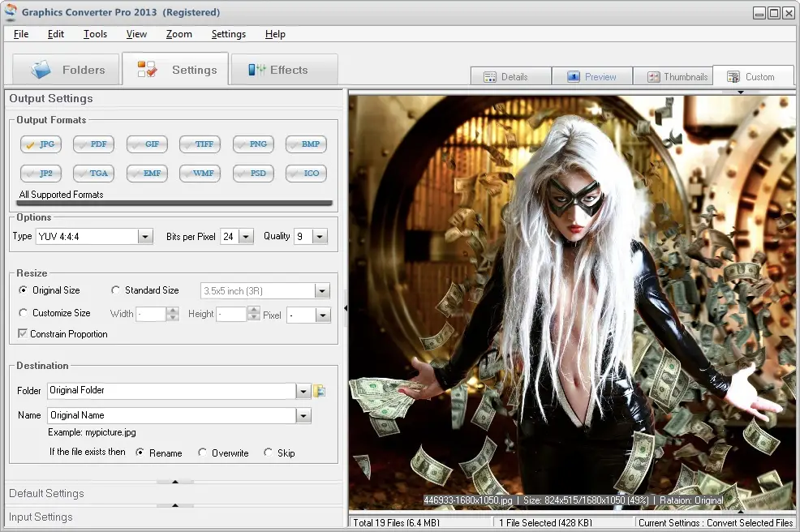Open the destination Folder dropdown
Viewport: 800px width, 532px height.
click(x=303, y=391)
